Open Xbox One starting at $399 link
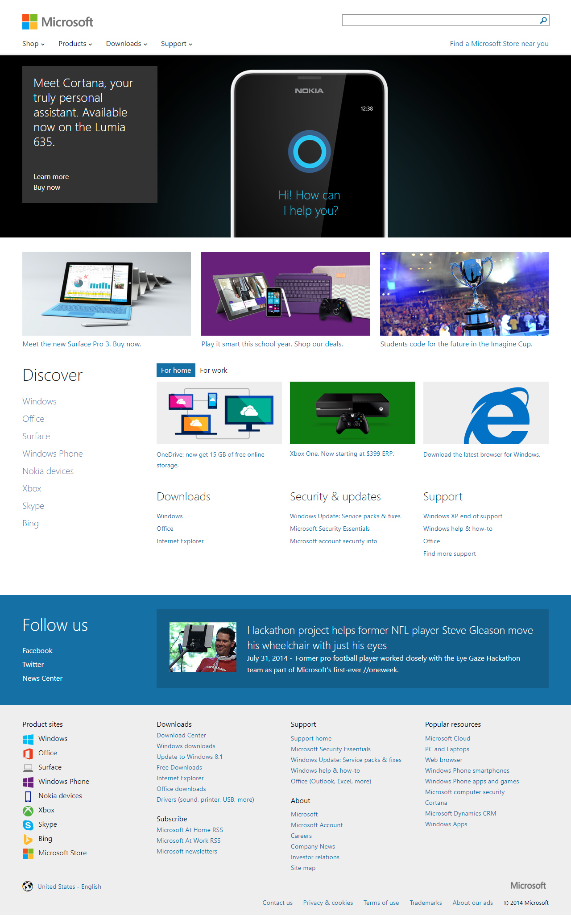The width and height of the screenshot is (571, 924). tap(342, 454)
